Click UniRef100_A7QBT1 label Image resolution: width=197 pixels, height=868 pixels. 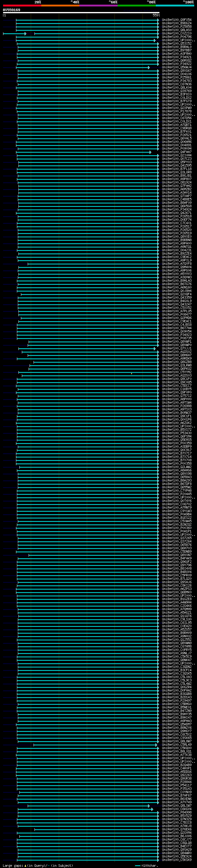coord(177,125)
